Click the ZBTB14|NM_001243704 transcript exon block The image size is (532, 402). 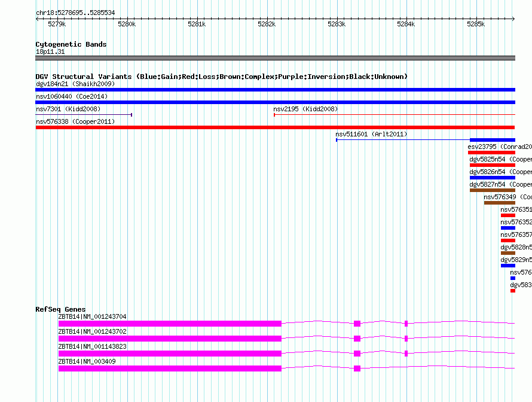point(170,324)
